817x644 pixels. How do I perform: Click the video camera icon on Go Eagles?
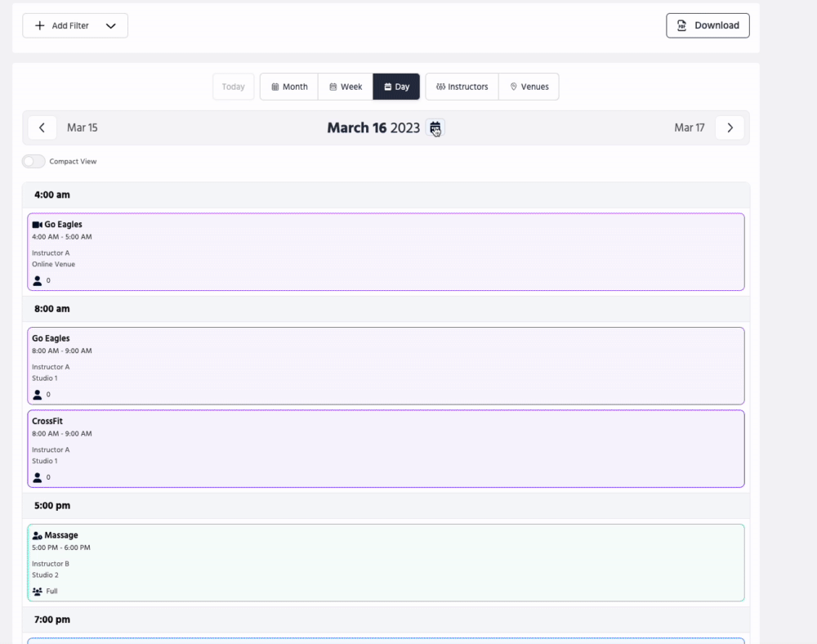37,225
